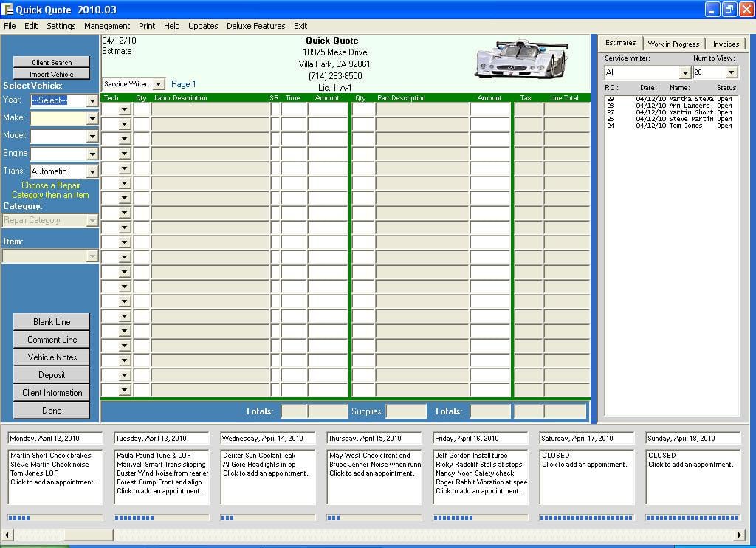This screenshot has width=756, height=548.
Task: Open Forest Gump Front end align appointment
Action: pos(159,482)
